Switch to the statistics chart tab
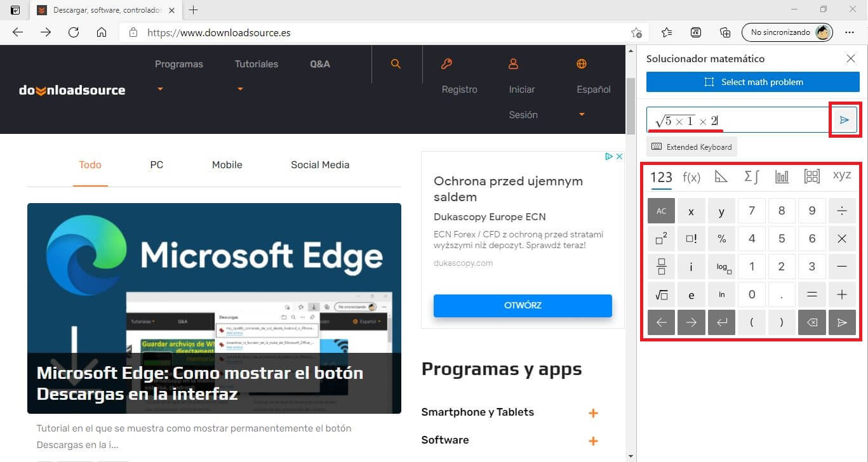 (x=782, y=177)
